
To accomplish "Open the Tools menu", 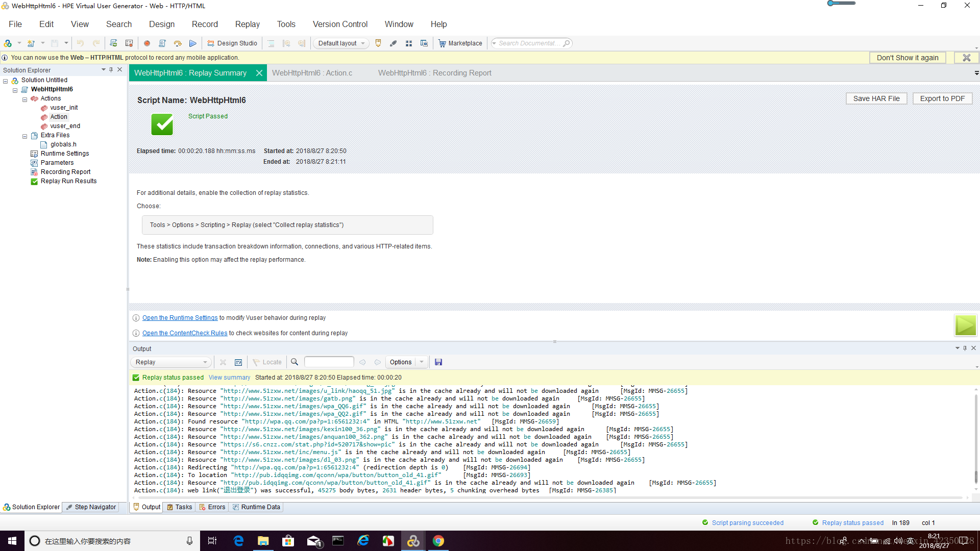I will click(286, 24).
